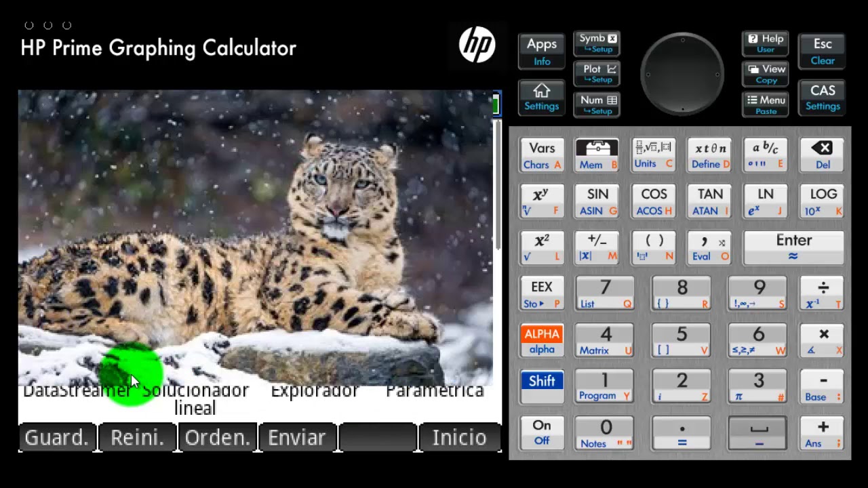Click the number 7 List key
The width and height of the screenshot is (868, 488).
606,294
